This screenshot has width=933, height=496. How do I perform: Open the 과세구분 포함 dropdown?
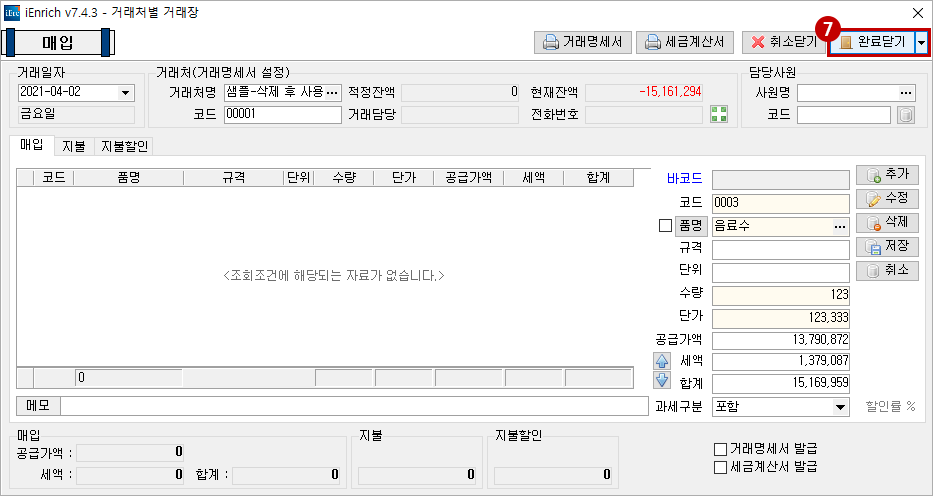tap(840, 407)
